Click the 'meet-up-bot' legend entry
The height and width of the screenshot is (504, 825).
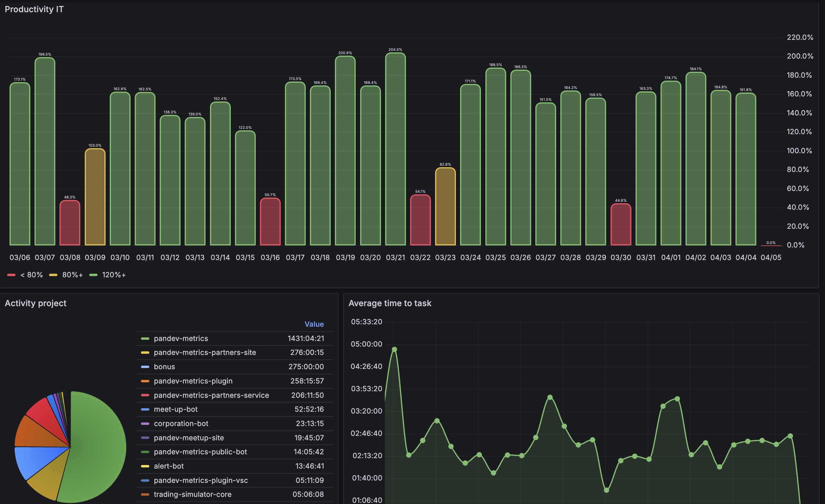coord(175,410)
